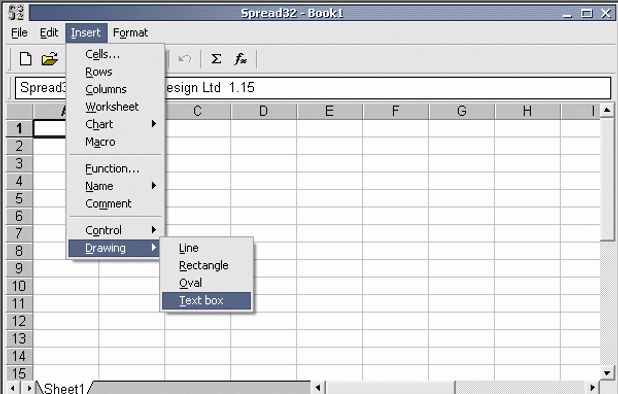Click the vertical scrollbar up arrow
The width and height of the screenshot is (618, 394).
pos(607,110)
